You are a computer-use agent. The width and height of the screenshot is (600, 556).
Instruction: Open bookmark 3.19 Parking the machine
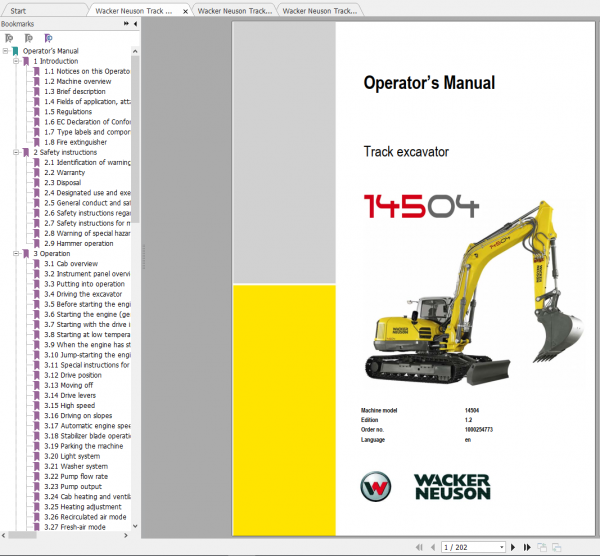click(84, 446)
